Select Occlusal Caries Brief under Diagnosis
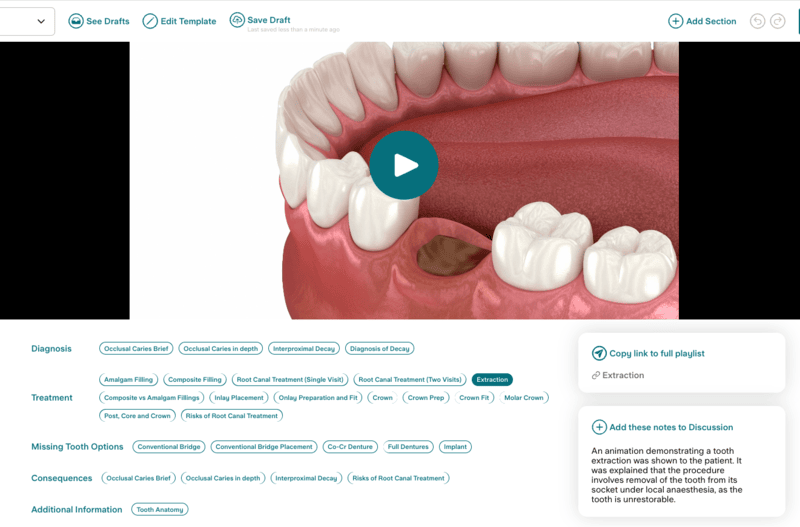The height and width of the screenshot is (527, 800). [136, 348]
